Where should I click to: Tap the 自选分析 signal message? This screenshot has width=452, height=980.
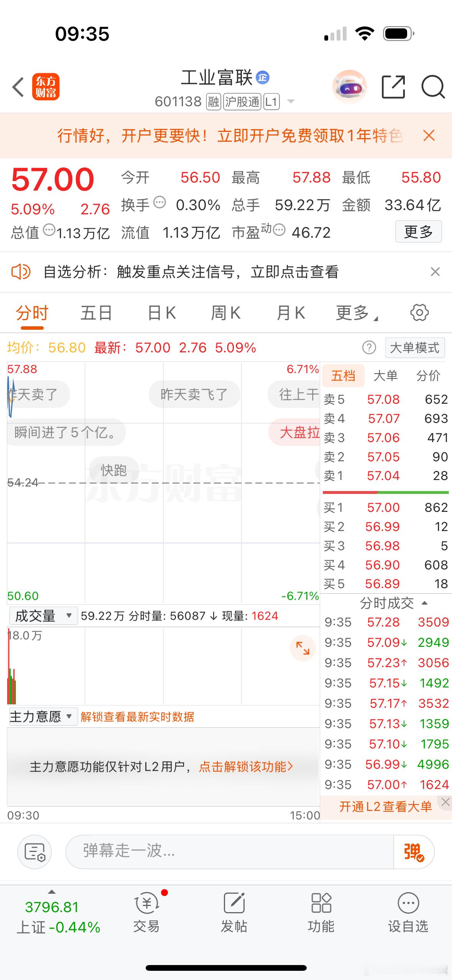click(x=191, y=272)
